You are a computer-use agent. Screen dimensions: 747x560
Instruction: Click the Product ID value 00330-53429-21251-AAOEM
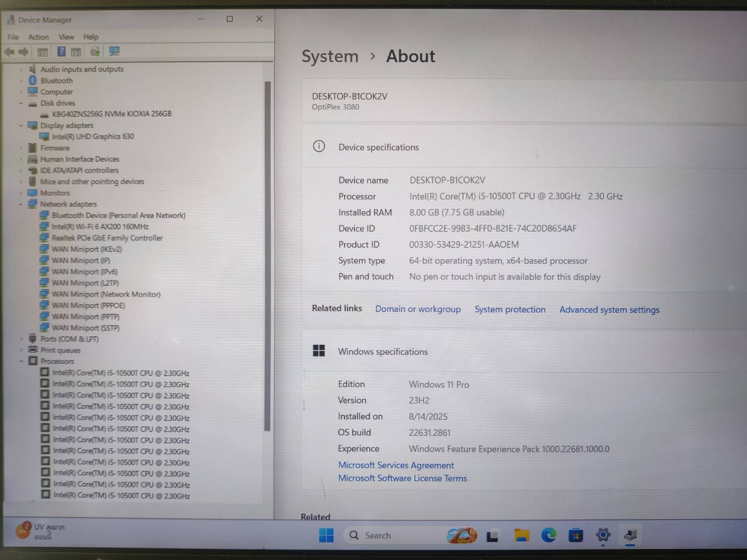(x=464, y=245)
